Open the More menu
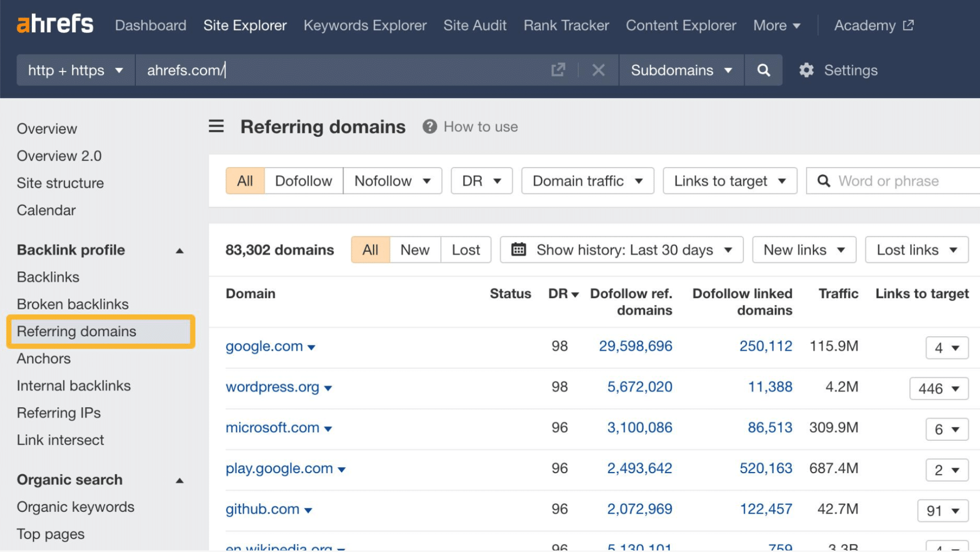Image resolution: width=980 pixels, height=552 pixels. (x=777, y=25)
